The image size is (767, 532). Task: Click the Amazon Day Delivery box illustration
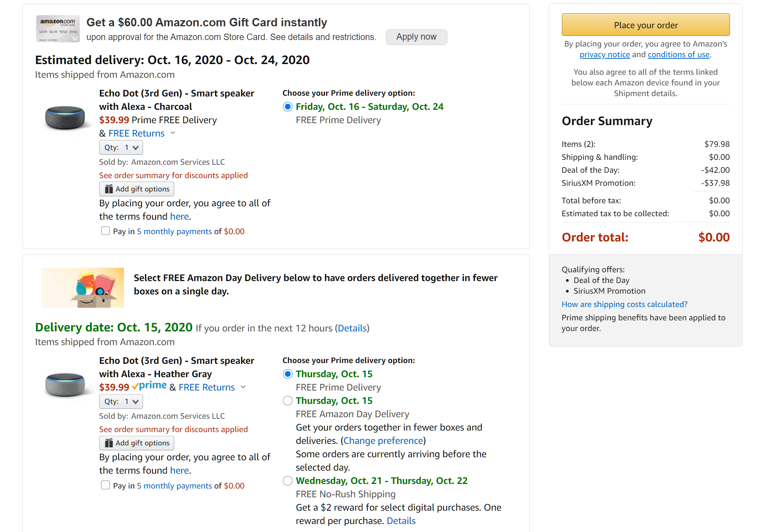[x=83, y=288]
